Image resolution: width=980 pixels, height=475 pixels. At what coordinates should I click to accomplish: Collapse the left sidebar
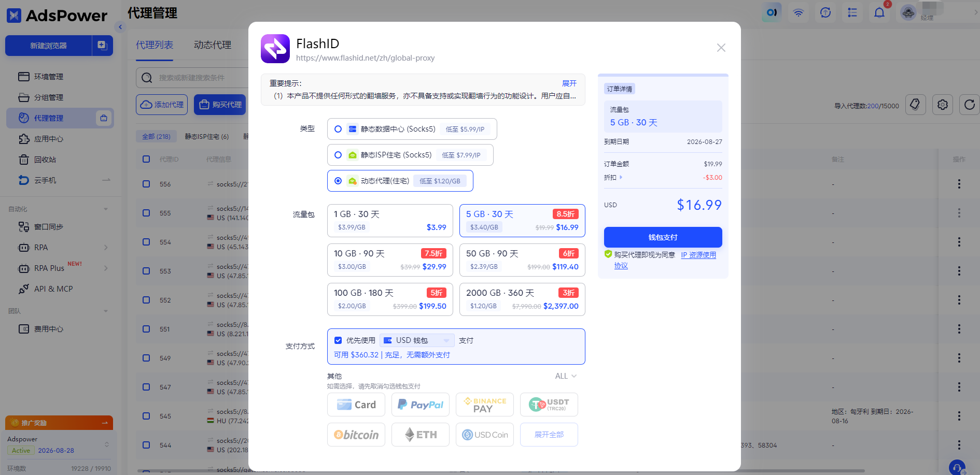click(x=120, y=27)
